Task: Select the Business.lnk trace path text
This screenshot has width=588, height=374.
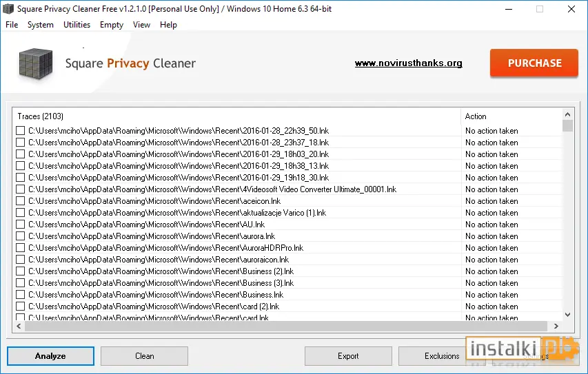Action: pyautogui.click(x=156, y=295)
